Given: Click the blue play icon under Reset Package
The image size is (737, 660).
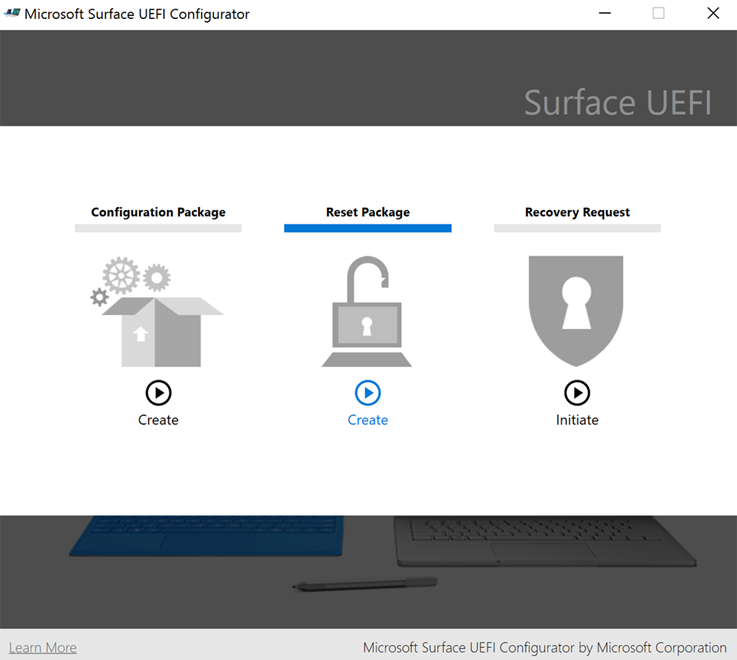Looking at the screenshot, I should [368, 393].
